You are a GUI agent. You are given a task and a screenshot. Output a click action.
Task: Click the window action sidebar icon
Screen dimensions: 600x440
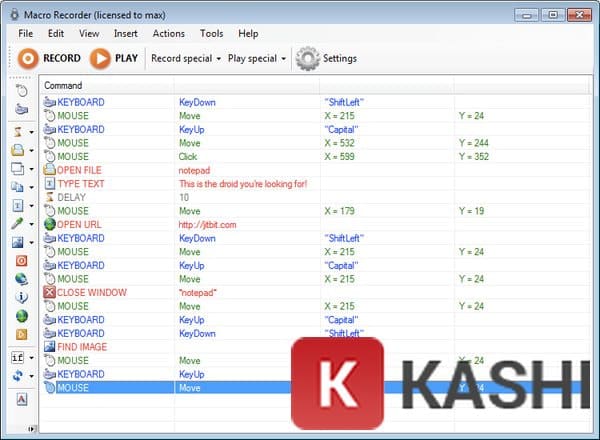click(18, 168)
